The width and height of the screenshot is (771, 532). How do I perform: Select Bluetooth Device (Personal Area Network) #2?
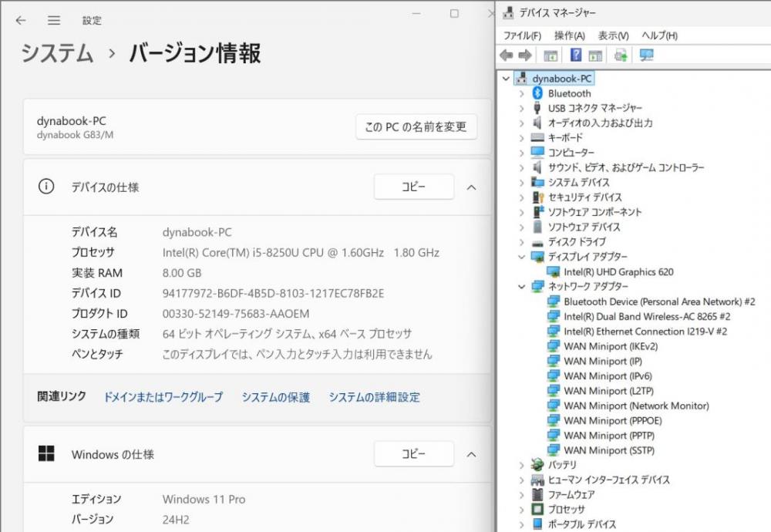tap(659, 301)
